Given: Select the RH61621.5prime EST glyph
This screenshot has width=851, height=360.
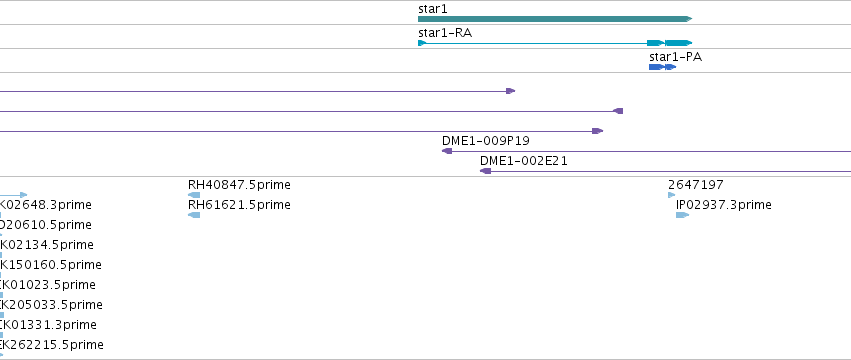Looking at the screenshot, I should (x=194, y=215).
